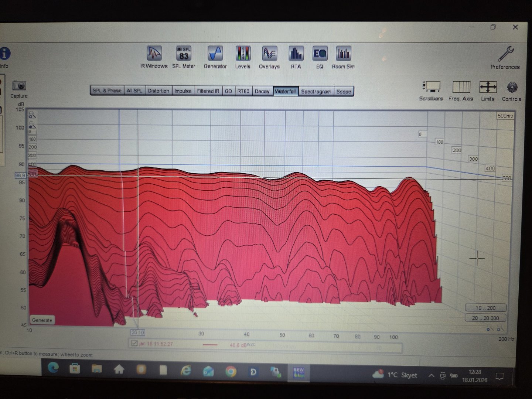Open the "1°C Skyet" weather widget
Viewport: 532px width, 399px height.
395,375
